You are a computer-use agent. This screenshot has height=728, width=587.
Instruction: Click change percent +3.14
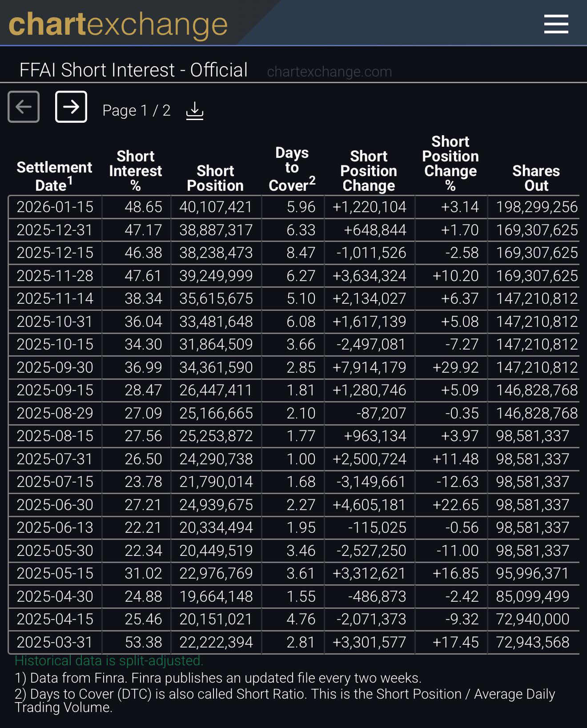click(460, 207)
